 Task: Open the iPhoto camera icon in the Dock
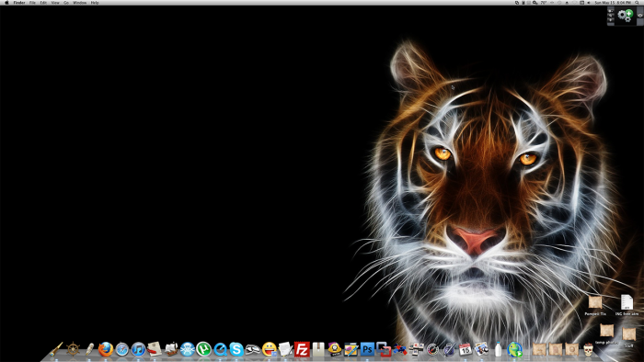click(481, 349)
